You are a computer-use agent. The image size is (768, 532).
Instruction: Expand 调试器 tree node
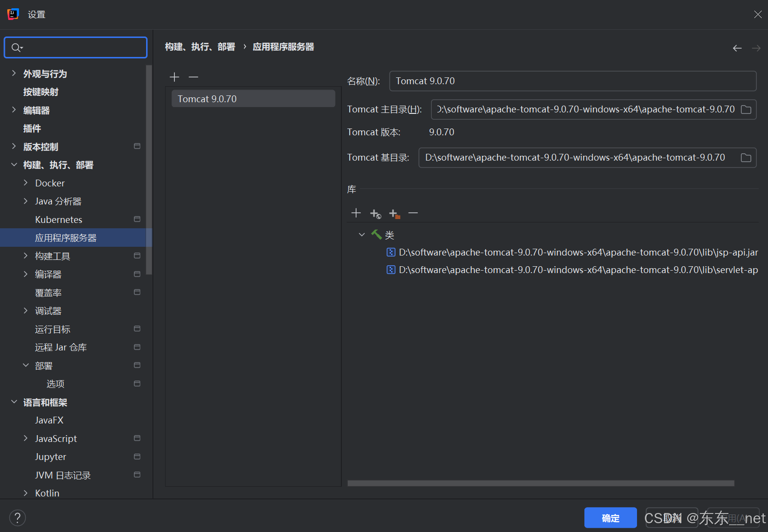click(x=26, y=311)
